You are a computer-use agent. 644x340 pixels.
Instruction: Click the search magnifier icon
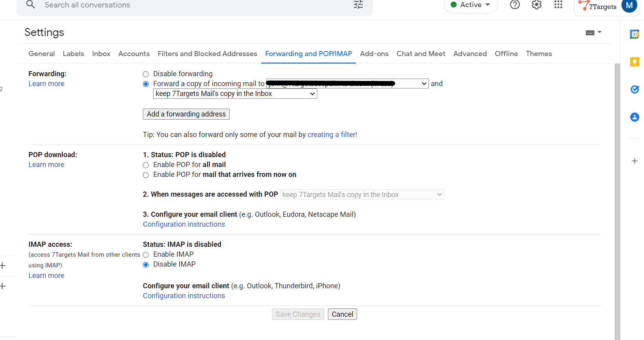pyautogui.click(x=30, y=5)
